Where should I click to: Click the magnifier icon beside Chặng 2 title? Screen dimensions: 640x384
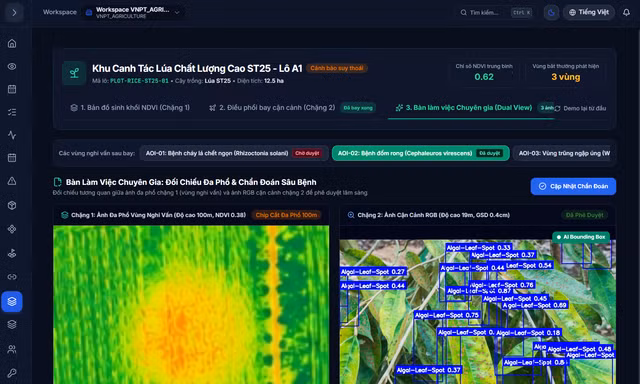pos(351,215)
